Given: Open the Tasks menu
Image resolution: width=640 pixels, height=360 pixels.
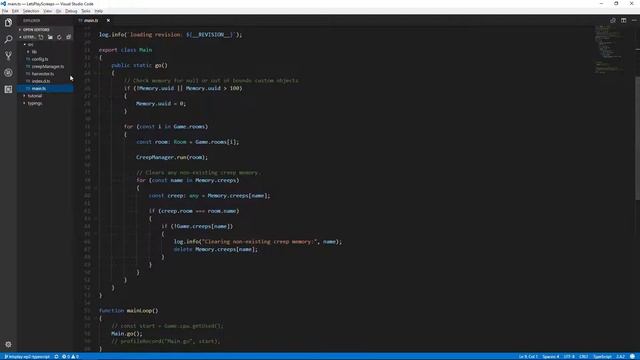Looking at the screenshot, I should pyautogui.click(x=86, y=11).
